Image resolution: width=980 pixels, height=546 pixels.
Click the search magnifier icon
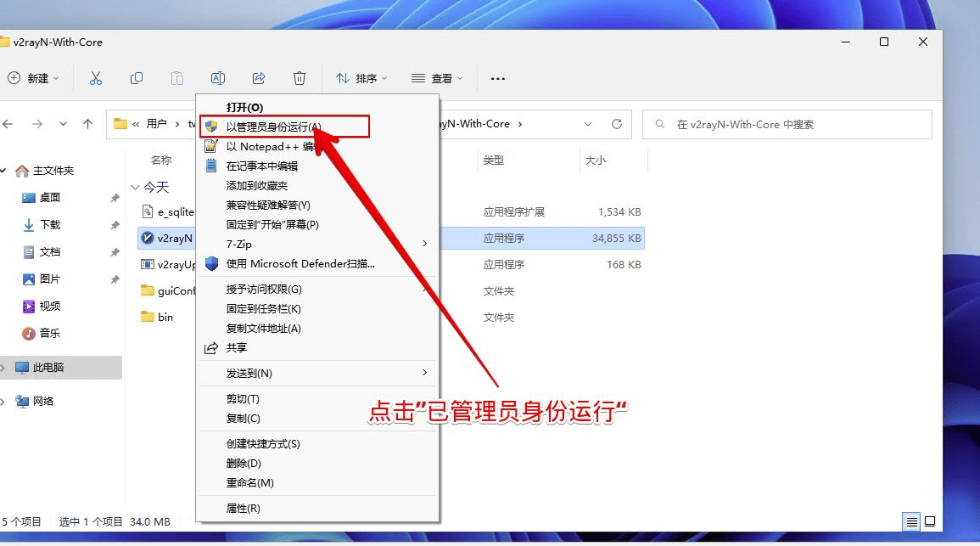(x=660, y=125)
